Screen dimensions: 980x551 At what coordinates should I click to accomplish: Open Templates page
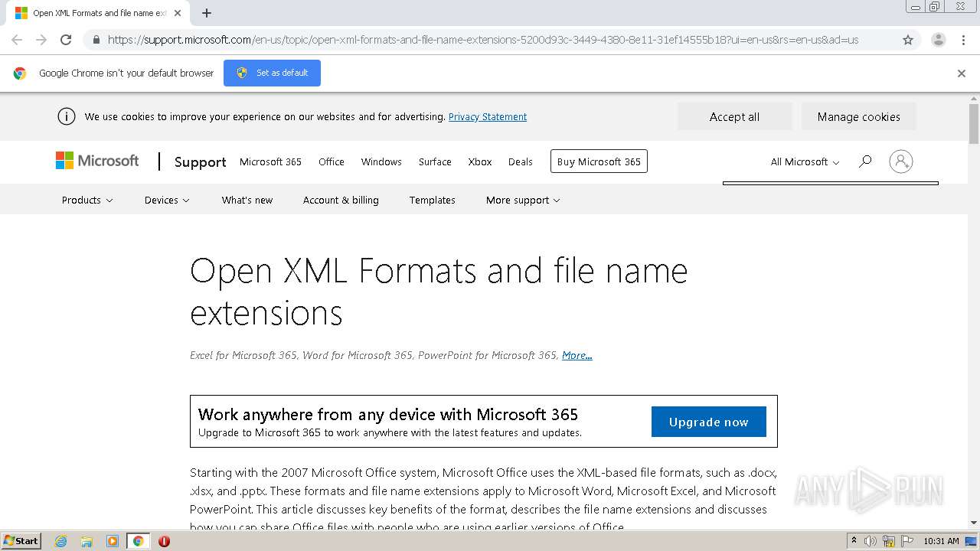point(432,200)
